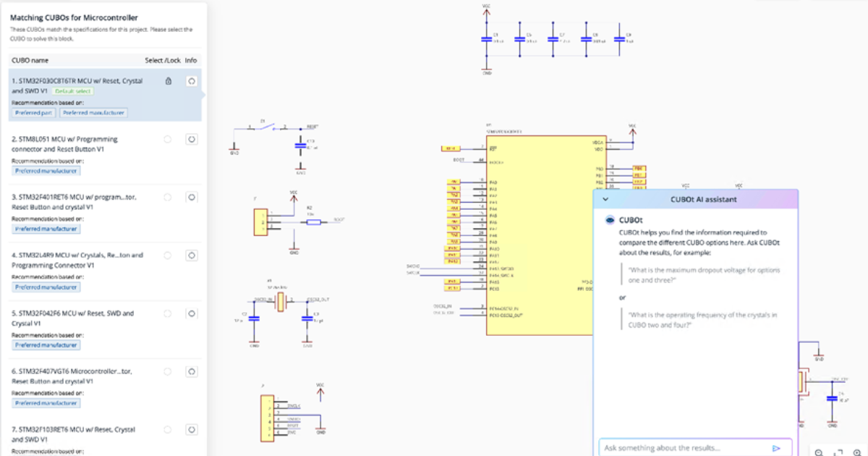Click the Matching CUBOs for Microcontroller heading

(x=74, y=17)
